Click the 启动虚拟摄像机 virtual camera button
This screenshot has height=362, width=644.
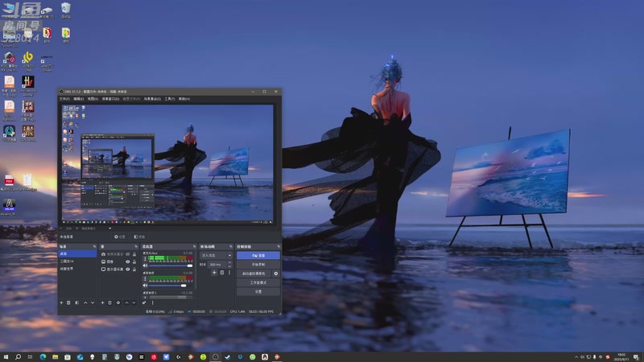254,274
